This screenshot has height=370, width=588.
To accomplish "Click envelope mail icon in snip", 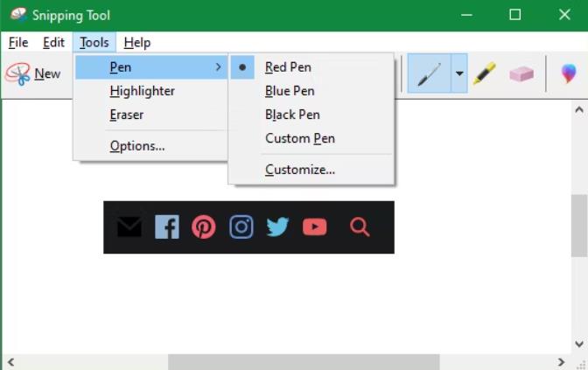I will point(129,227).
